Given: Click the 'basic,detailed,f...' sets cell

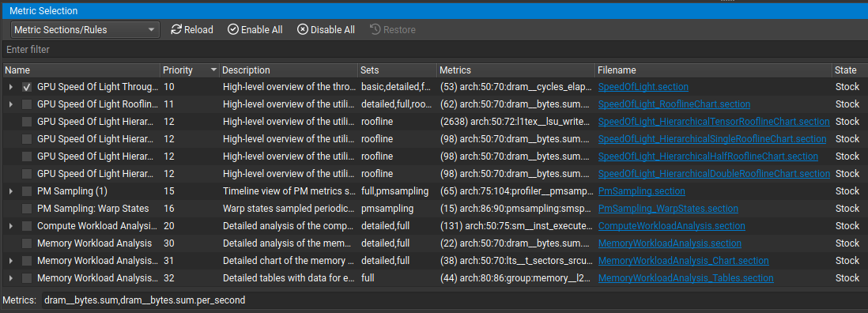Looking at the screenshot, I should 396,87.
